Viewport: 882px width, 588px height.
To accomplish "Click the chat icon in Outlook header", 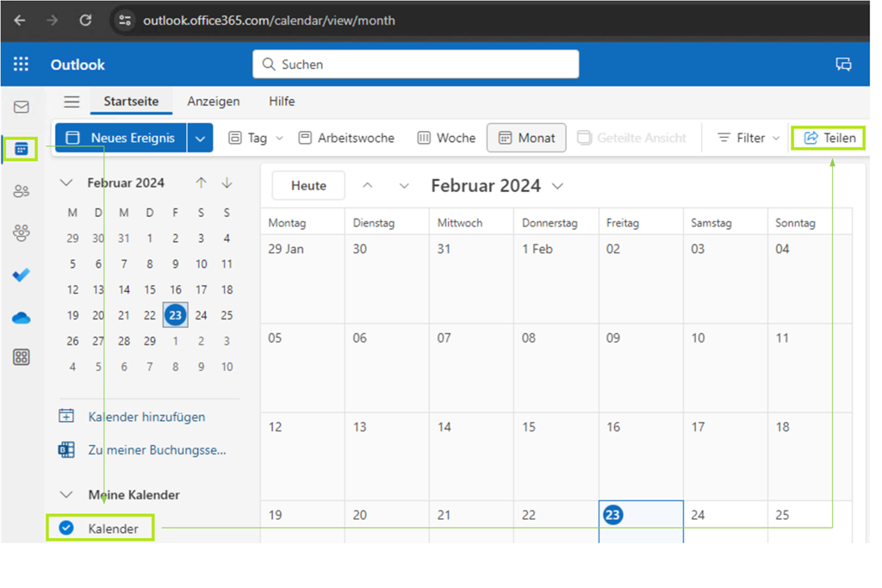I will (x=843, y=65).
